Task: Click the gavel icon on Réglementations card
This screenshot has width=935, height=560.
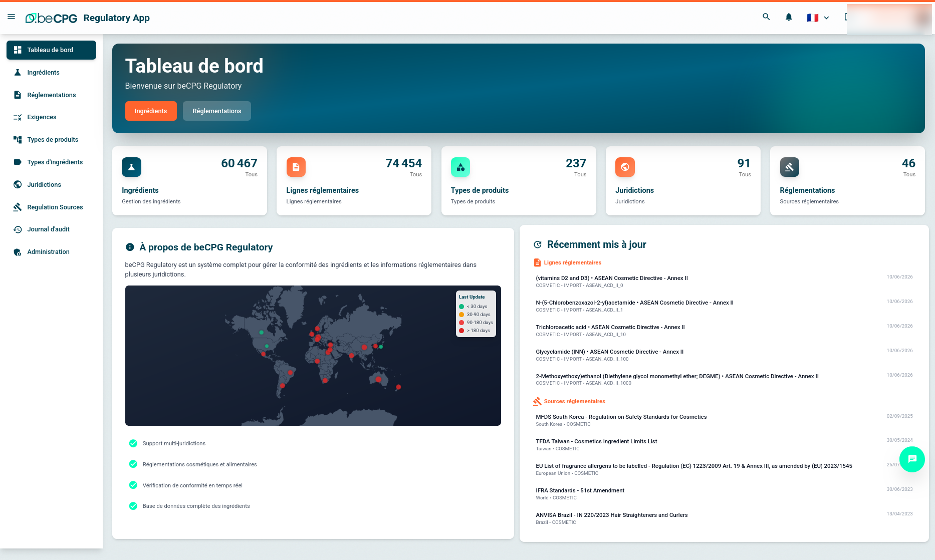Action: [790, 167]
